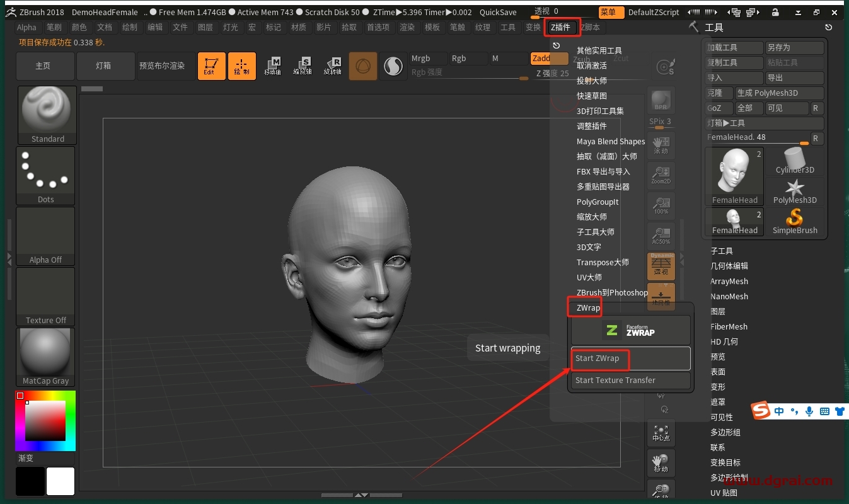
Task: Click the BPR render icon
Action: pos(661,100)
